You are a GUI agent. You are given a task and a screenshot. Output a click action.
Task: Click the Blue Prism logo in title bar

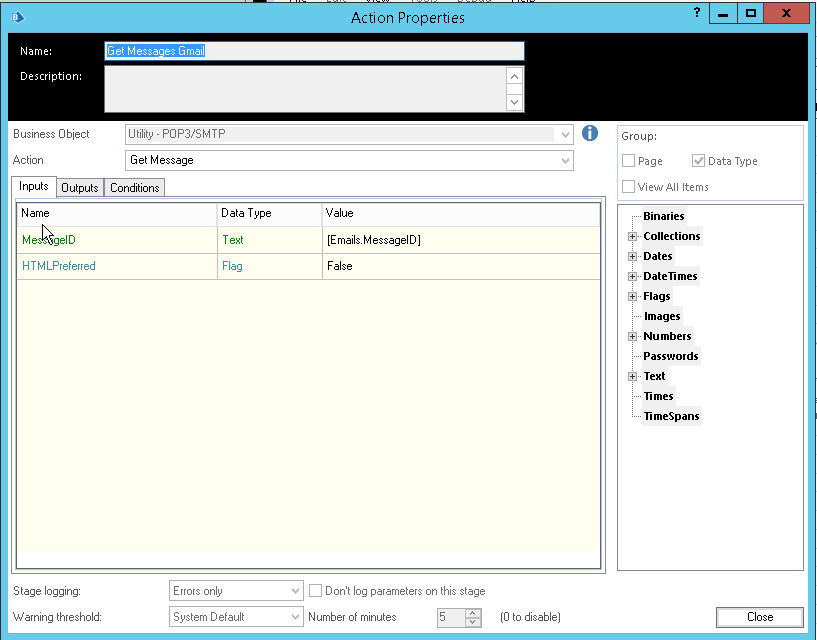click(x=18, y=17)
